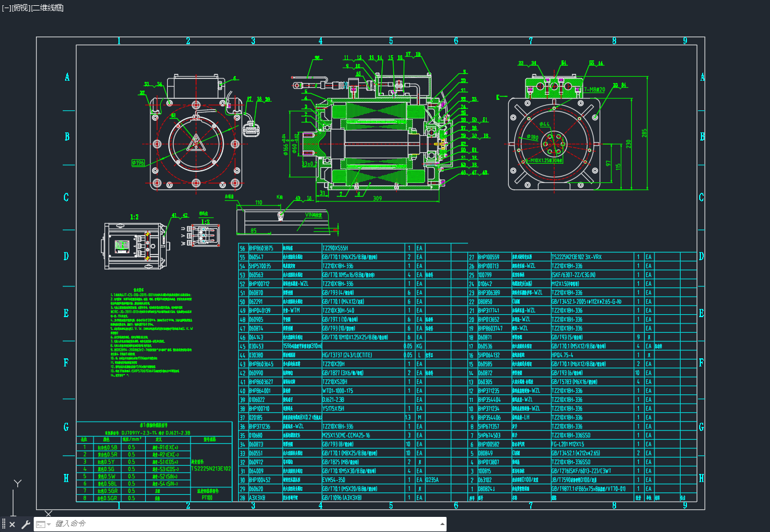Open the 俯视 view controls menu
Viewport: 770px width, 532px height.
(20, 8)
